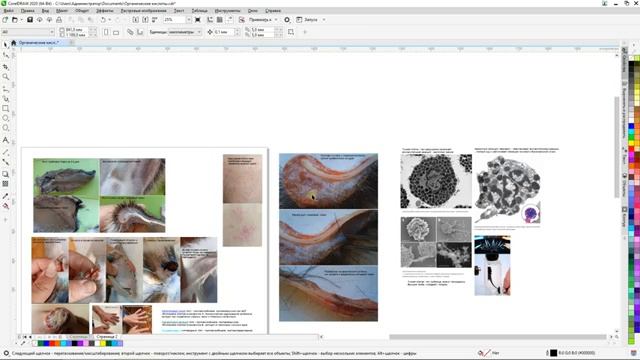Click the Full-screen preview icon

coord(198,20)
